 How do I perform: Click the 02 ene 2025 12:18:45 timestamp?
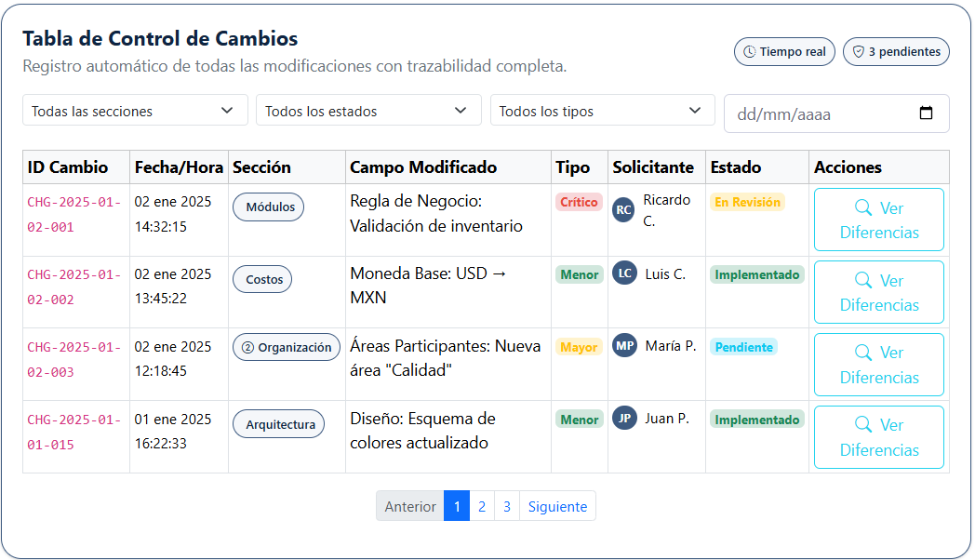pyautogui.click(x=173, y=359)
